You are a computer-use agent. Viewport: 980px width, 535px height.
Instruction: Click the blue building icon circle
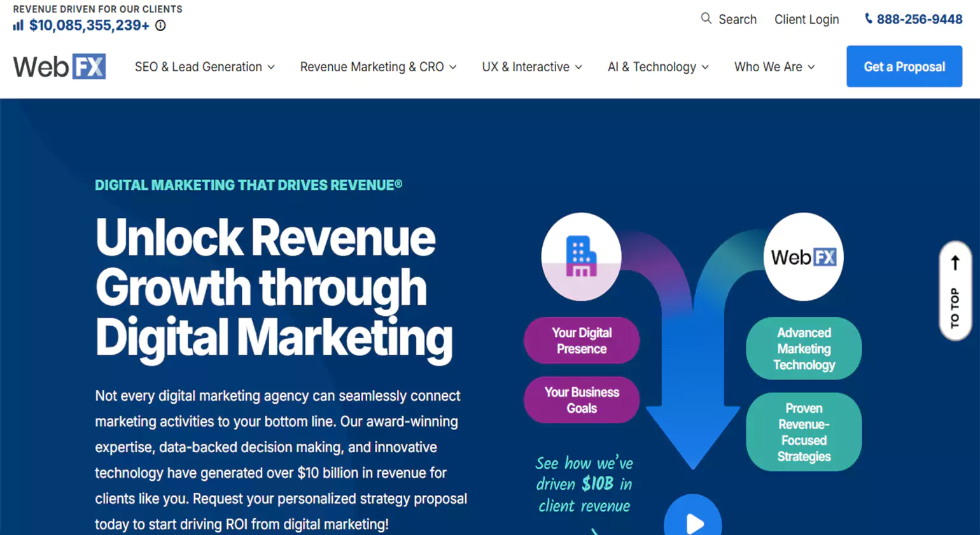(581, 257)
